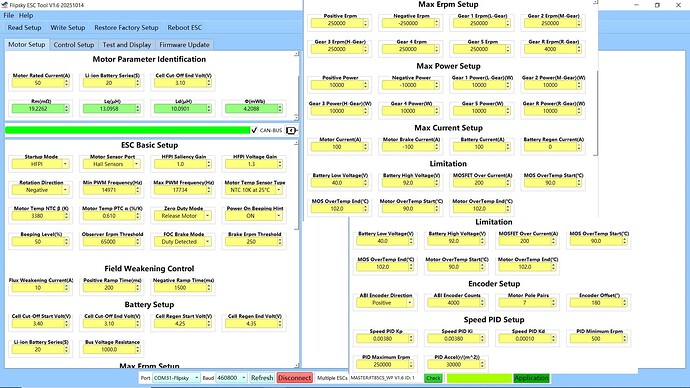
Task: Expand the Motor Temp Sensor Type dropdown
Action: click(279, 190)
